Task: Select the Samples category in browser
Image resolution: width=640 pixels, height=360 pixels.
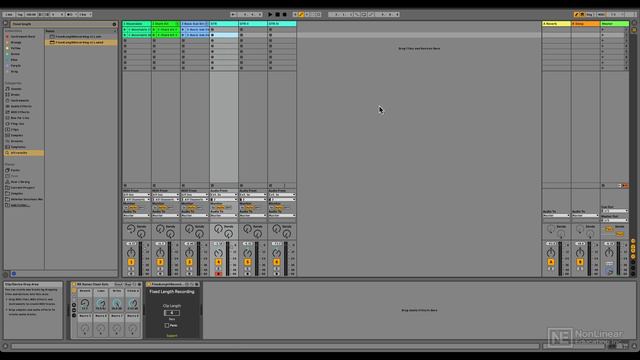Action: tap(16, 135)
